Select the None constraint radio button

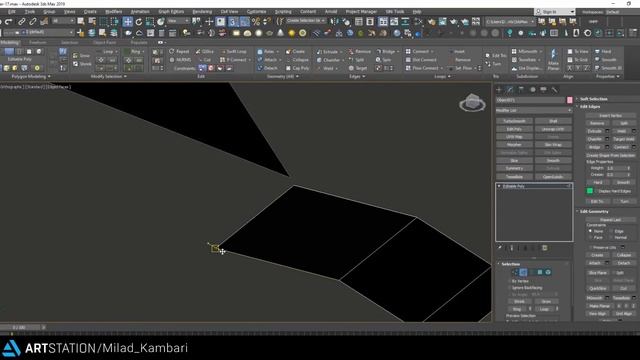click(x=590, y=231)
